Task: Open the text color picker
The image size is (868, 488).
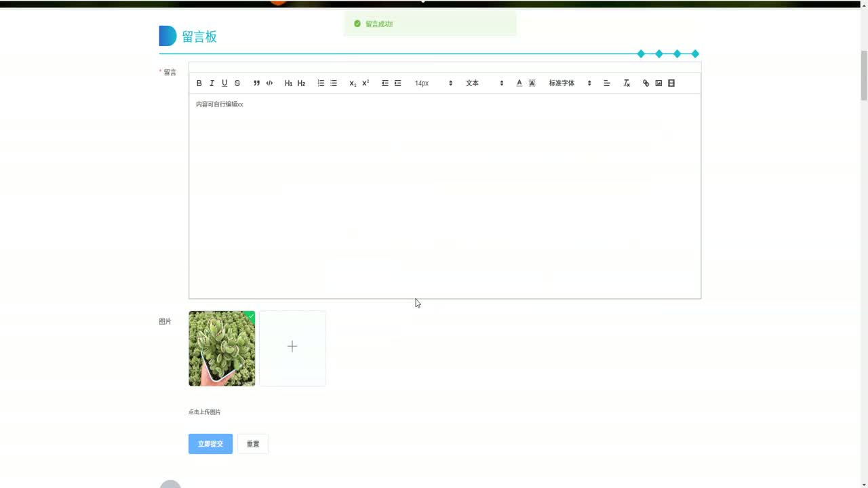Action: 519,83
